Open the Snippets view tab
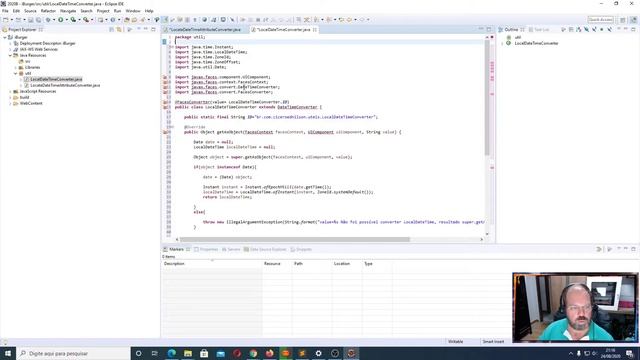 (301, 249)
